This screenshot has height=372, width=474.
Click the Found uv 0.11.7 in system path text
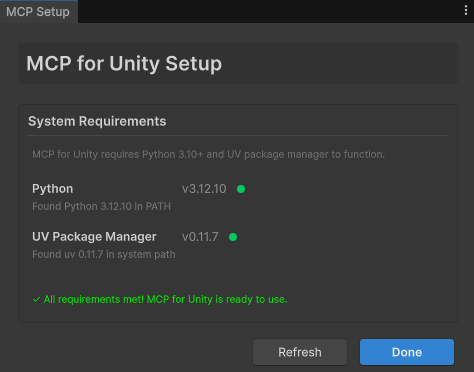pos(104,254)
